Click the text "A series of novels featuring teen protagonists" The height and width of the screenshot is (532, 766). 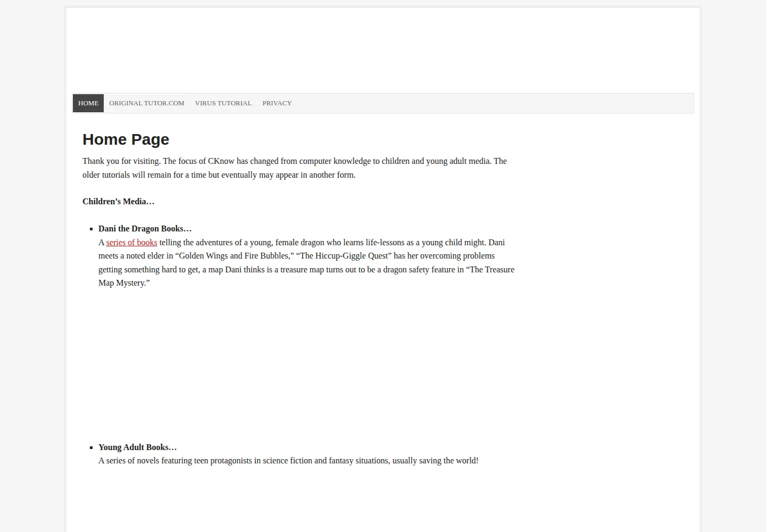click(177, 461)
